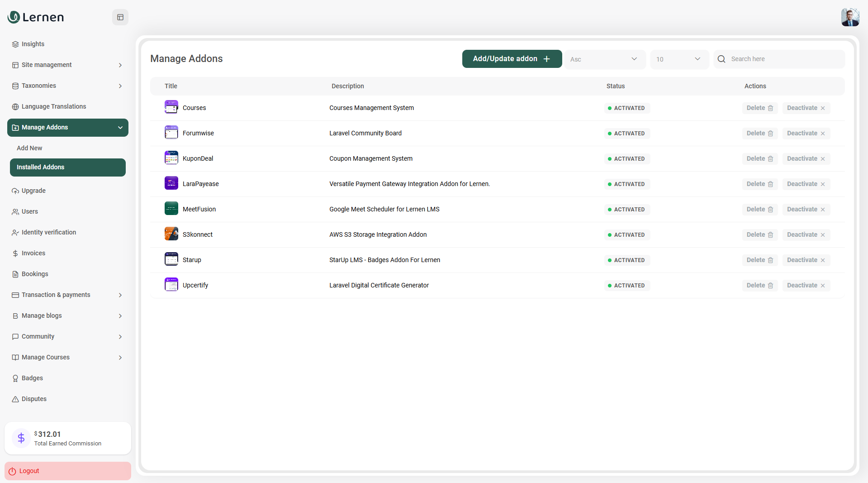Open the items-per-page dropdown showing 10
The image size is (868, 483).
[x=679, y=59]
